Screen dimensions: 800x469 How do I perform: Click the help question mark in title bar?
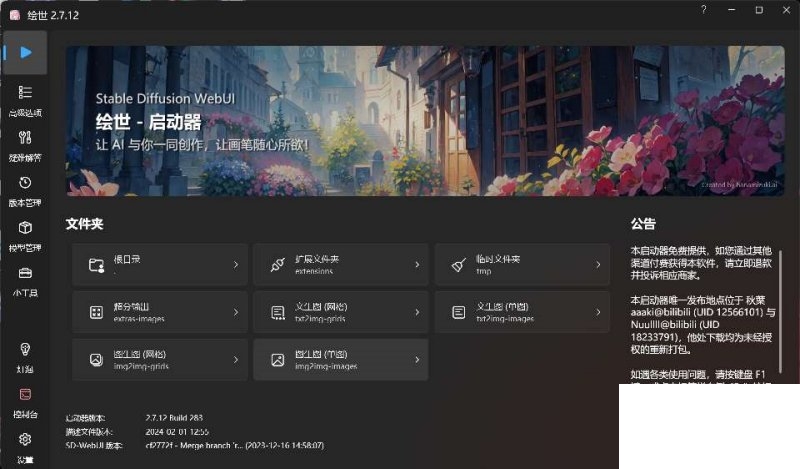704,10
